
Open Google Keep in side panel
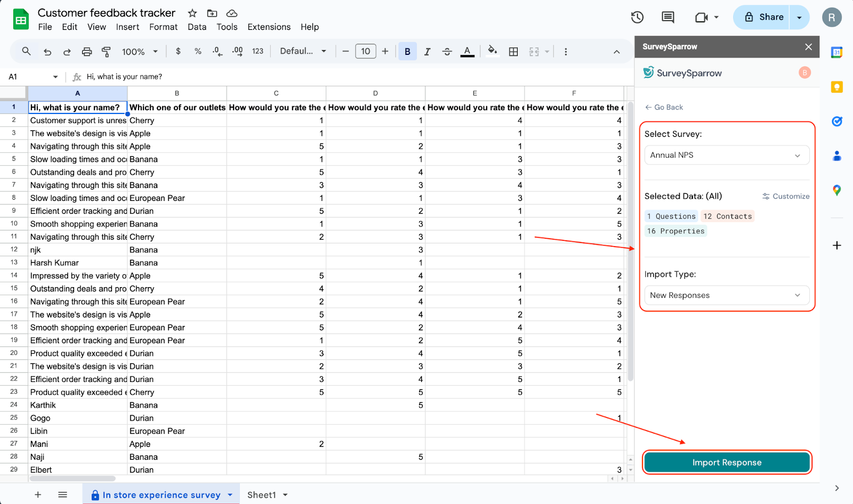(836, 87)
